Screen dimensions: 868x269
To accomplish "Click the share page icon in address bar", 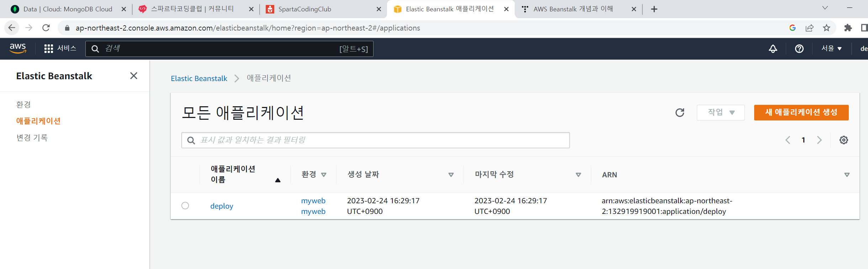I will pos(809,28).
